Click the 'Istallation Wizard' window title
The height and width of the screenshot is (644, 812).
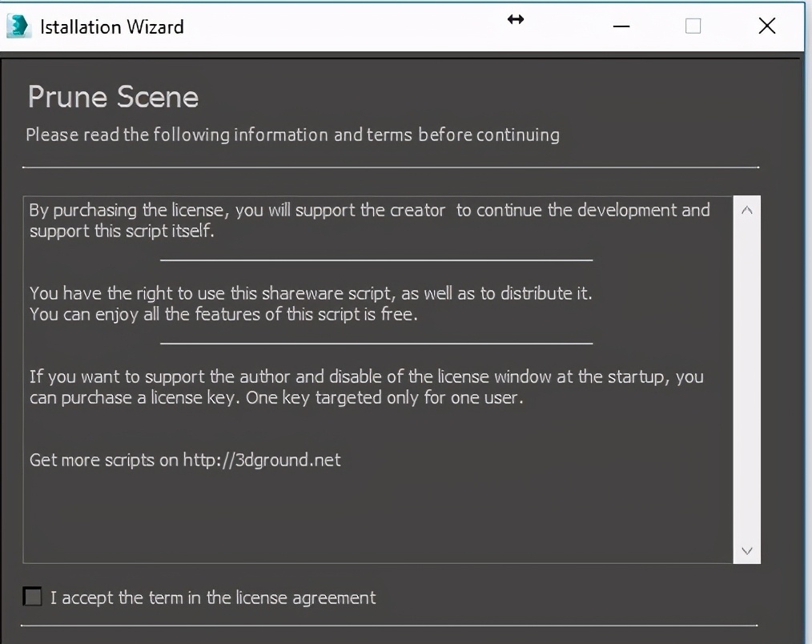pos(112,27)
